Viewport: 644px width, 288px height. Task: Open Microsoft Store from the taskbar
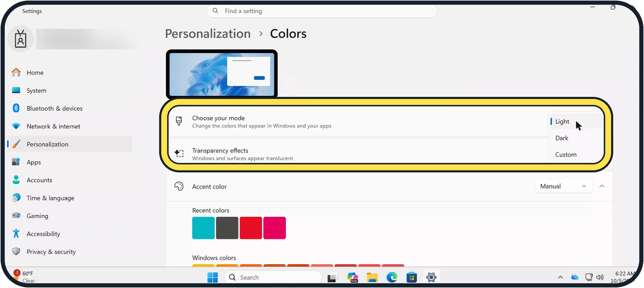412,277
